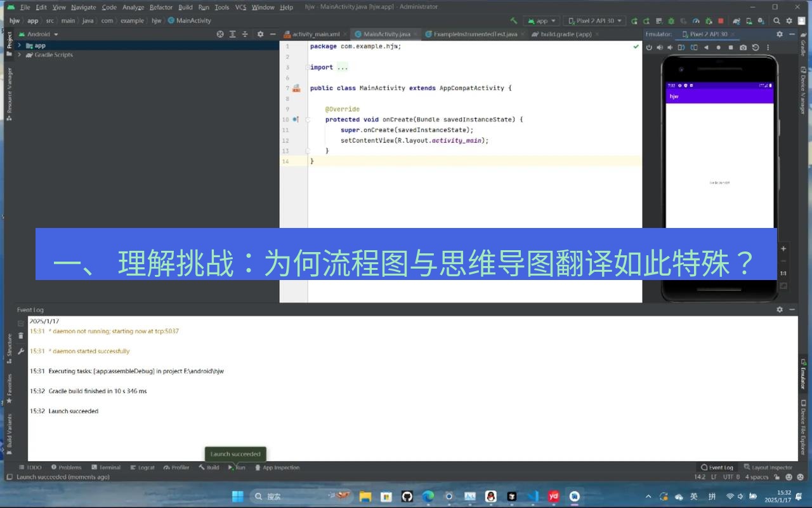Click the emulator rotate right icon
This screenshot has height=508, width=812.
click(694, 48)
